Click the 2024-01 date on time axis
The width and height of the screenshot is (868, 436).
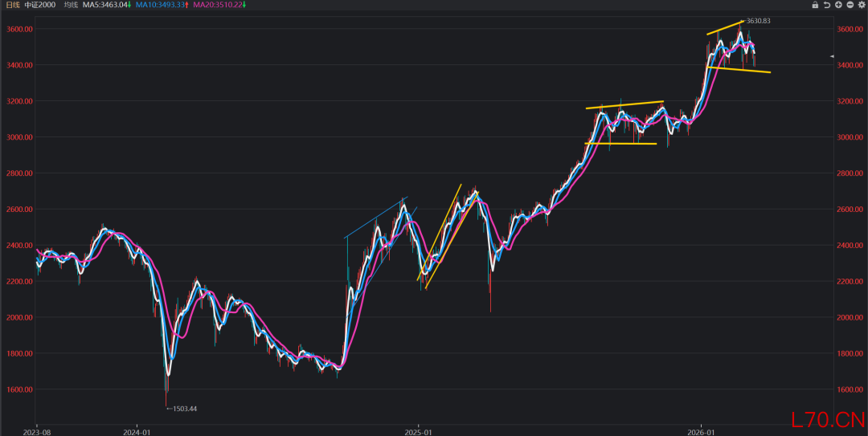coord(137,430)
